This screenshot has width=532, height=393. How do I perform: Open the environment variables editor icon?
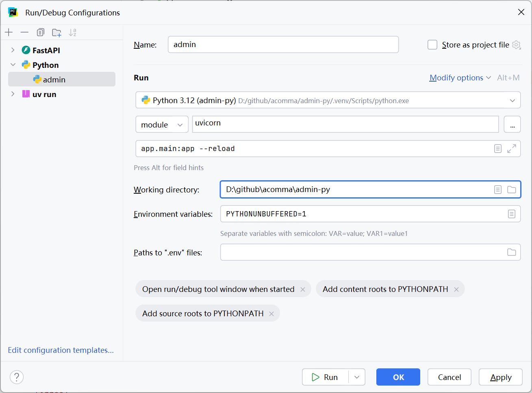[512, 214]
